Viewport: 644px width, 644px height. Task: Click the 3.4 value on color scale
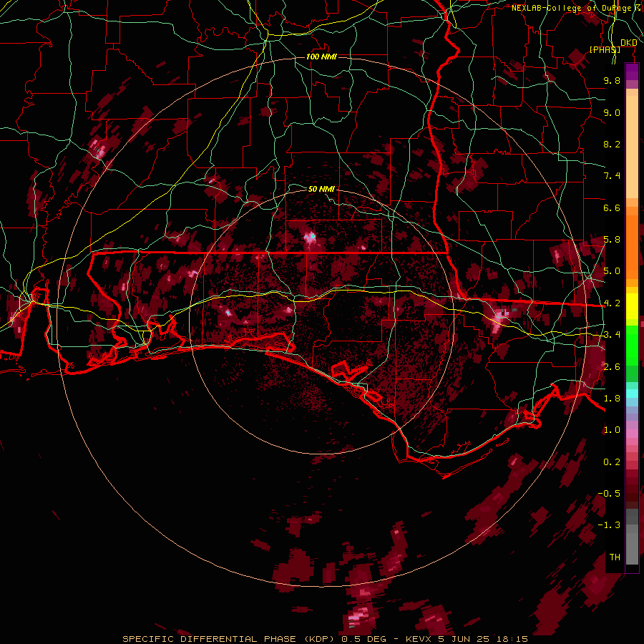(x=612, y=335)
